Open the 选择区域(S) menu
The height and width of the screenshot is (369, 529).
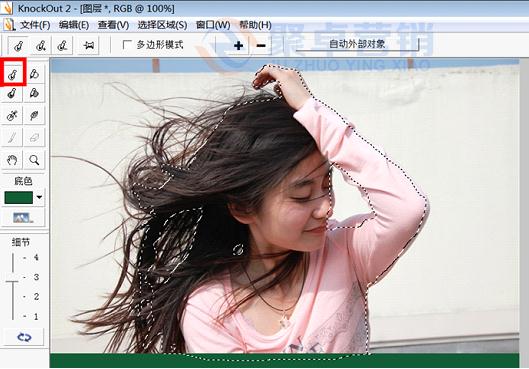click(162, 25)
